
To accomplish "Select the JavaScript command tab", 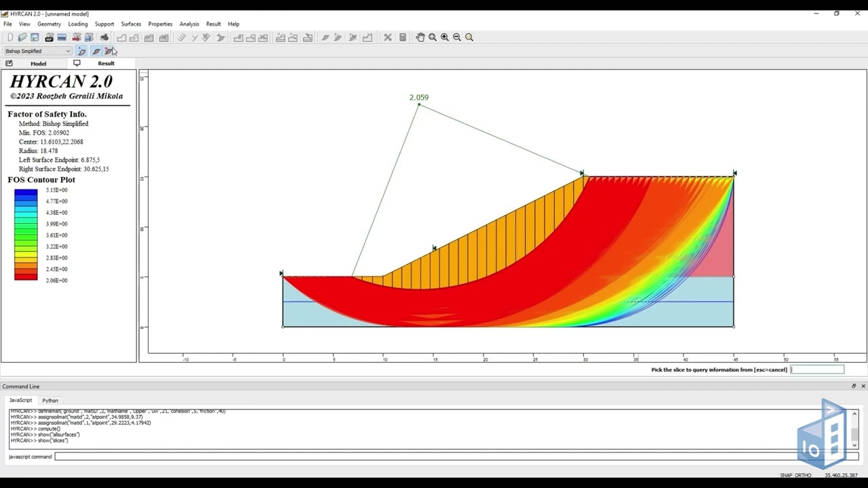I will click(20, 401).
